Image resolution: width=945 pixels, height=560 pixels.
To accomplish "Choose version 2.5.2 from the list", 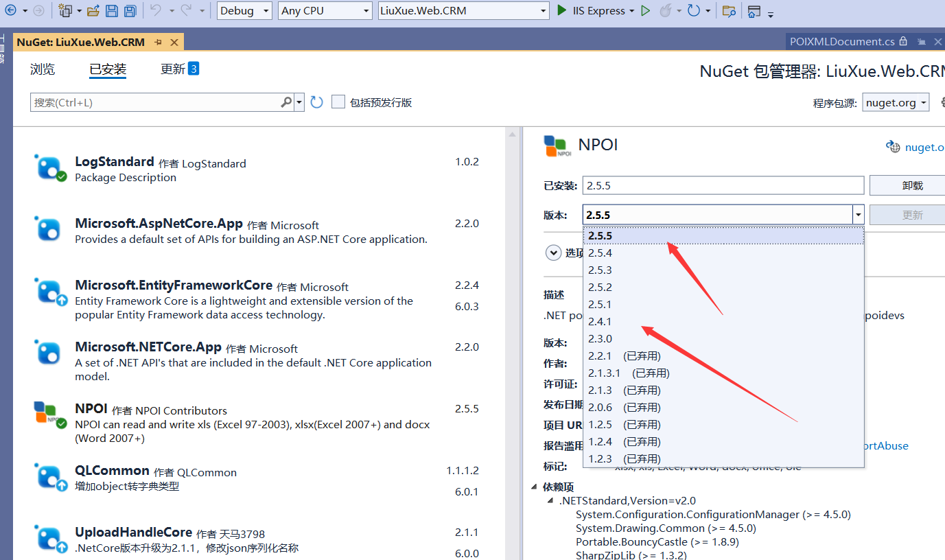I will point(723,287).
